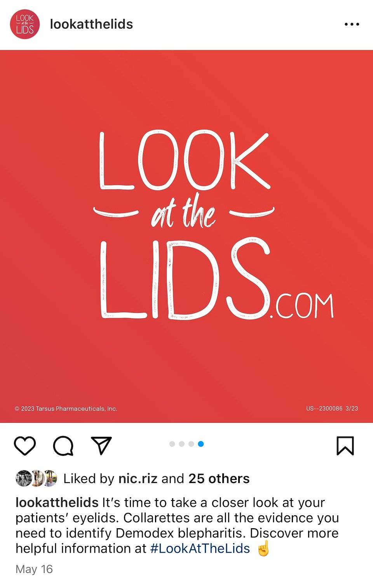The image size is (373, 588).
Task: Jump to first carousel dot
Action: (172, 444)
